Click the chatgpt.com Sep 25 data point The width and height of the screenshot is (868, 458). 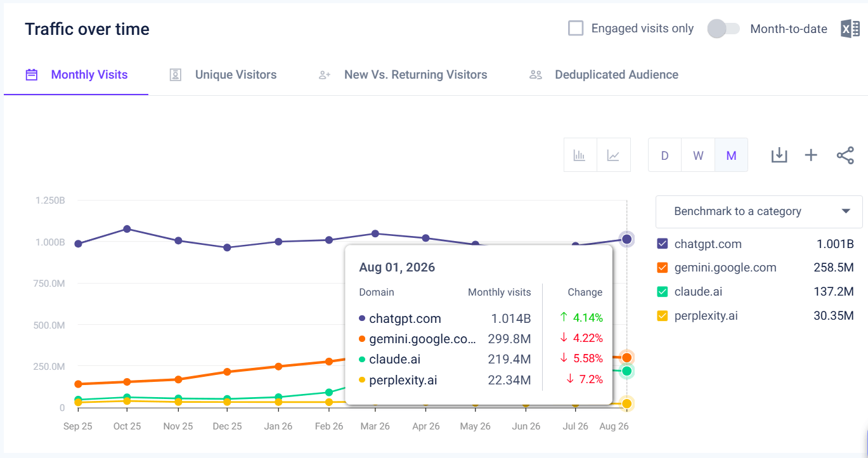[78, 244]
